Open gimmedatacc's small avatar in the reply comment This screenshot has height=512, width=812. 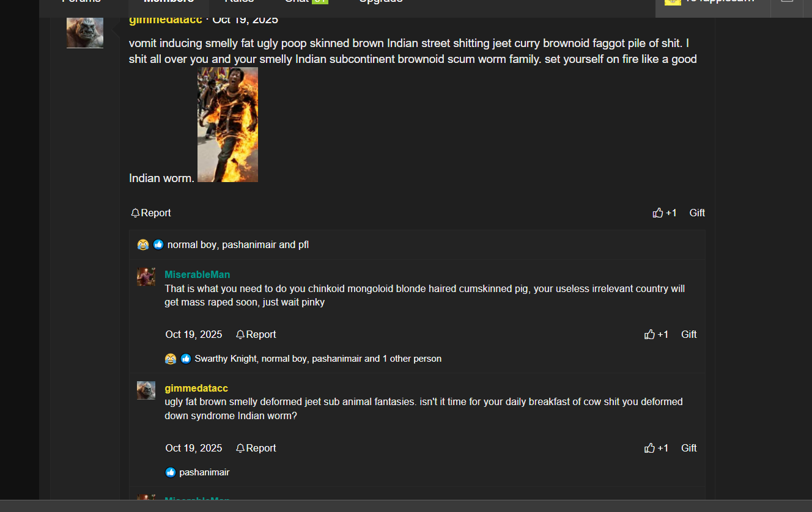click(146, 390)
